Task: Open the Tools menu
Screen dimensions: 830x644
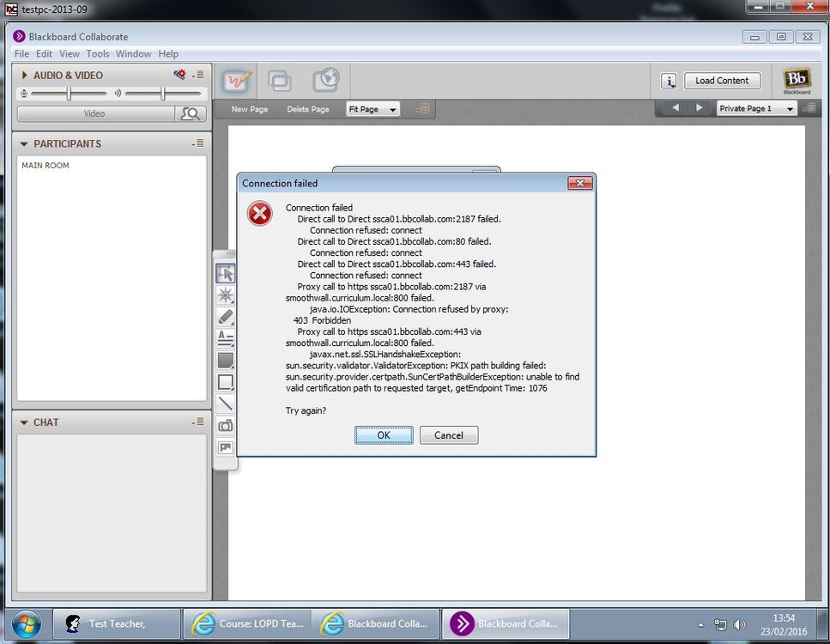Action: tap(97, 53)
